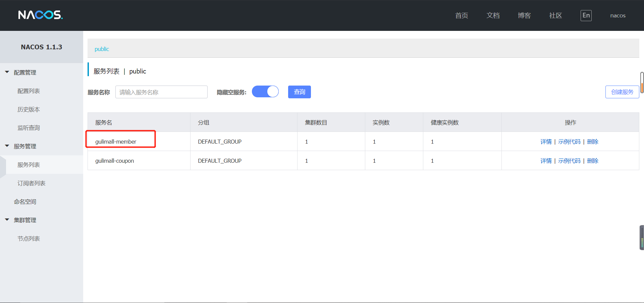The width and height of the screenshot is (644, 303).
Task: Select the public namespace tab
Action: pos(102,49)
